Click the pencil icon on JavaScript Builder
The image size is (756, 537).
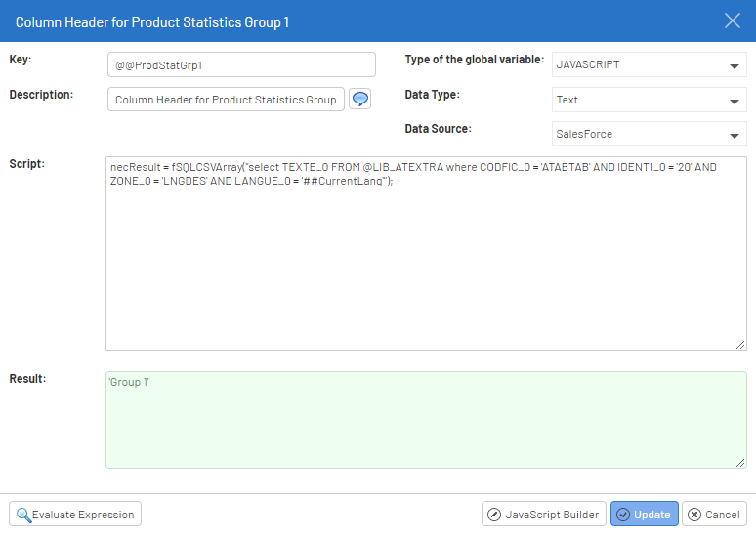[494, 515]
